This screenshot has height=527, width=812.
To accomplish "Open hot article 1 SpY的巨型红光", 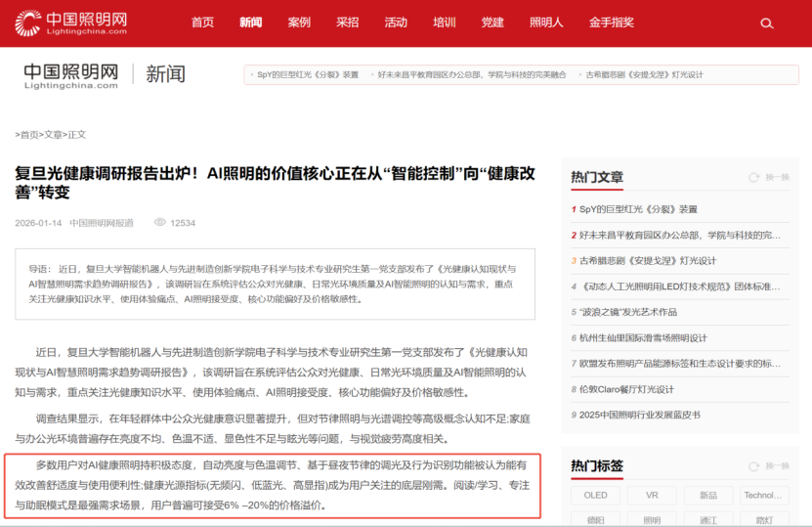I will pos(638,209).
